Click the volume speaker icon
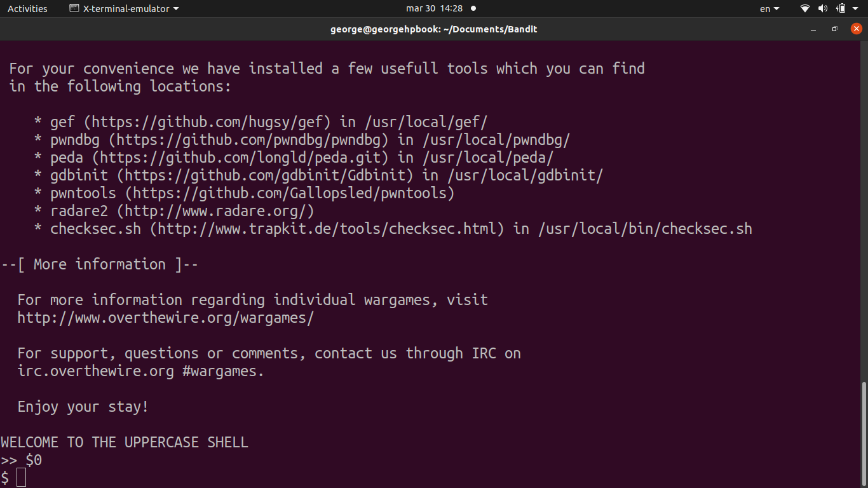868x488 pixels. click(x=823, y=9)
